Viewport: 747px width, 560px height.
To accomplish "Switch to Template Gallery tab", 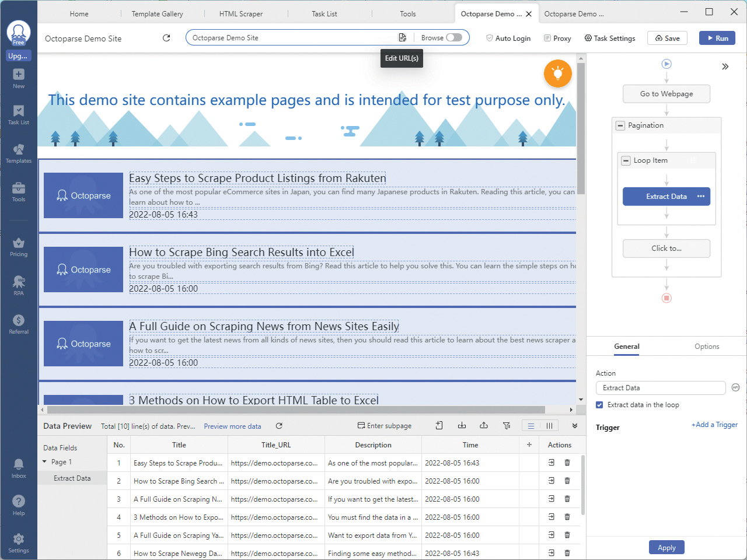I will point(157,14).
